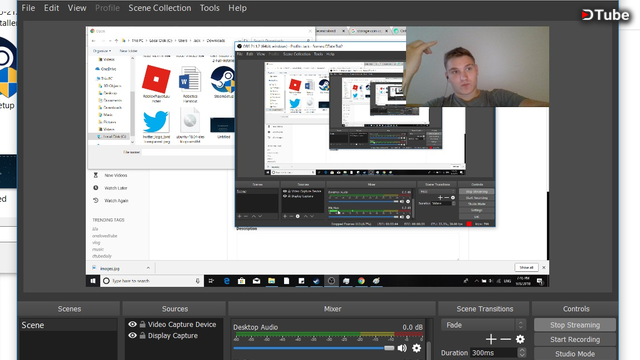Open the Scene Collection menu
Screen dimensions: 640x360
(x=160, y=8)
